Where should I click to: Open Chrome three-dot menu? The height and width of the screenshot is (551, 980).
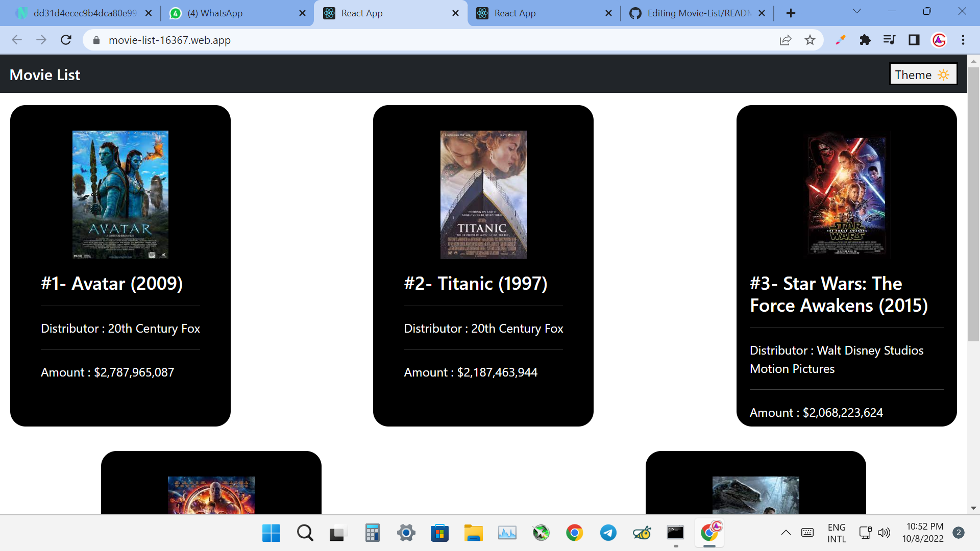963,40
